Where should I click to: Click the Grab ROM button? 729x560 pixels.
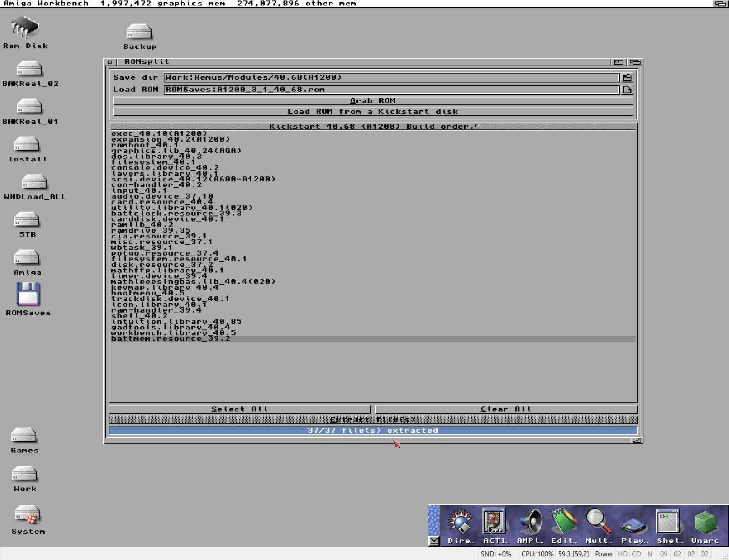[x=373, y=101]
